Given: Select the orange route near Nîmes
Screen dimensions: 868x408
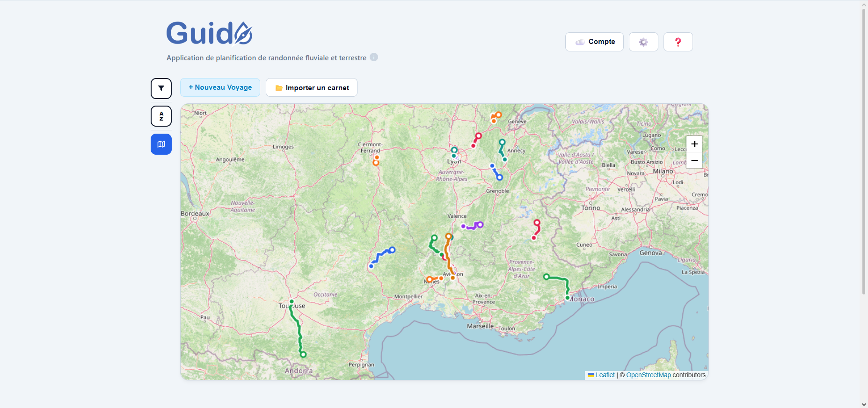Looking at the screenshot, I should [x=435, y=279].
